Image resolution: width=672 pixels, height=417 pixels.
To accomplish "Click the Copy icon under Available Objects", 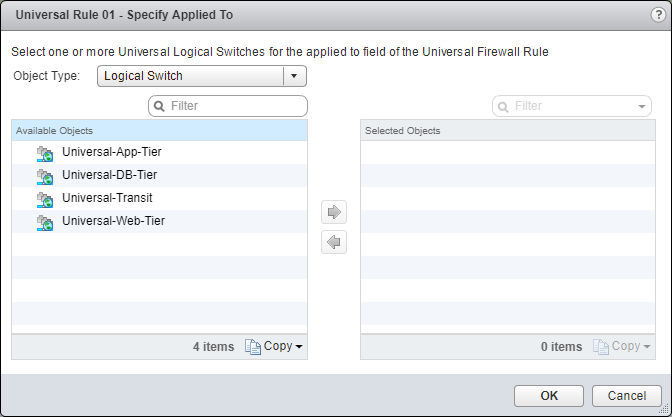I will [252, 347].
